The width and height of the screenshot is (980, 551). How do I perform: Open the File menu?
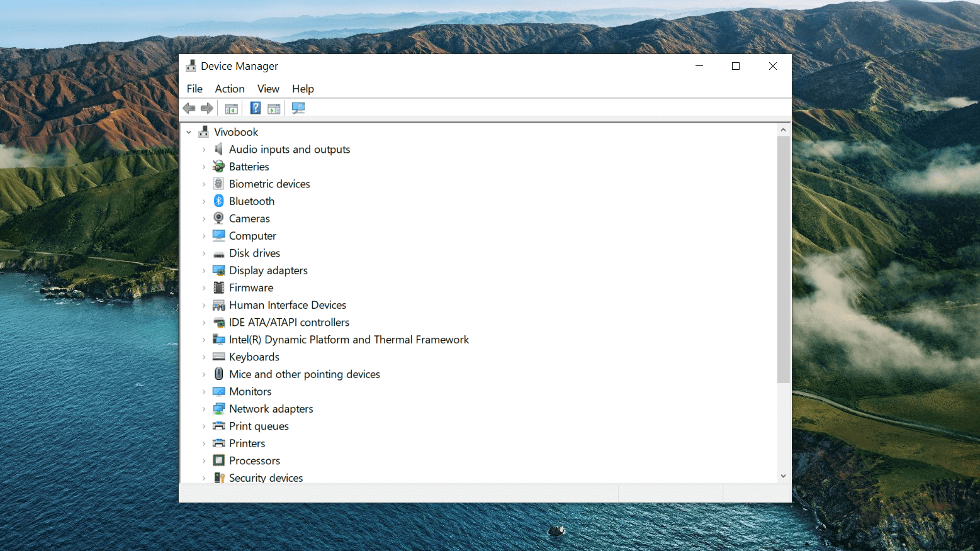pos(194,89)
